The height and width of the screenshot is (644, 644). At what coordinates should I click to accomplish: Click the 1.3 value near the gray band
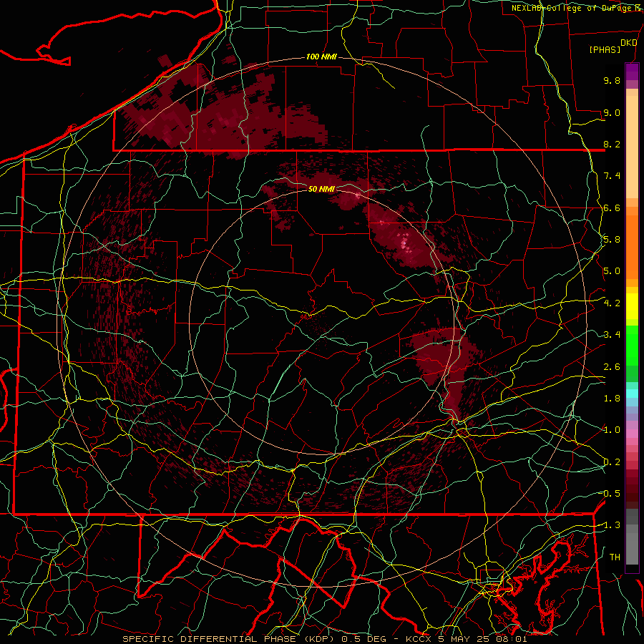click(x=612, y=525)
